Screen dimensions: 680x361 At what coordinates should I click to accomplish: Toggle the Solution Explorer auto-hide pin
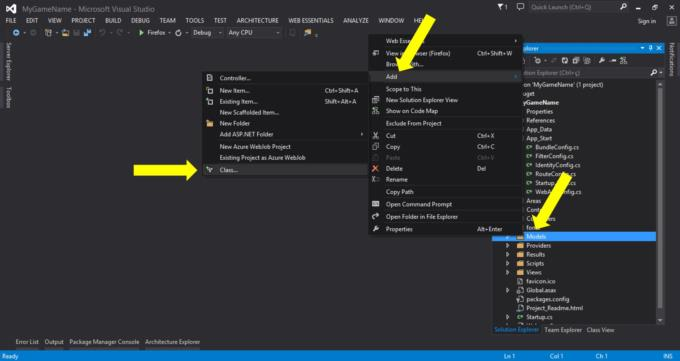point(651,48)
